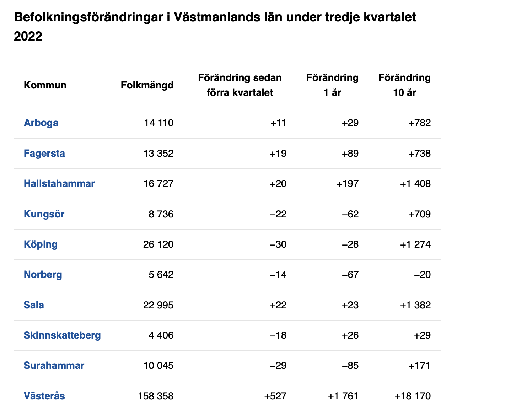Click Köping's quarterly change value −30
This screenshot has height=420, width=511.
click(278, 244)
